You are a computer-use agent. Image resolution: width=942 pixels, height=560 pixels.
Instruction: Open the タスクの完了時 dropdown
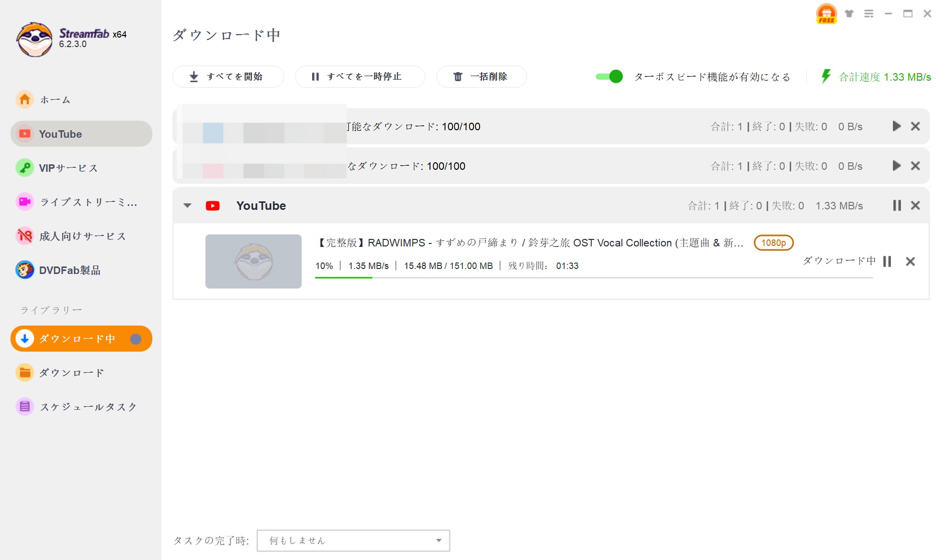coord(353,540)
